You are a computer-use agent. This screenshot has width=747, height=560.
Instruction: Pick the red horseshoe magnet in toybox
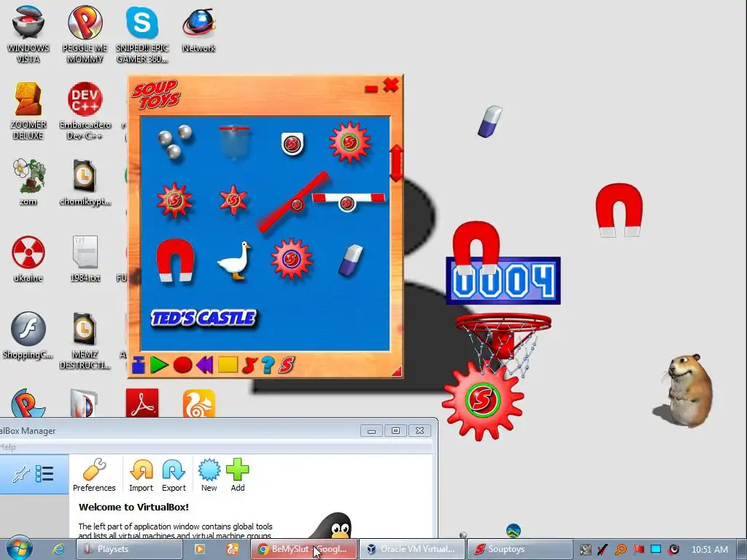[x=175, y=260]
